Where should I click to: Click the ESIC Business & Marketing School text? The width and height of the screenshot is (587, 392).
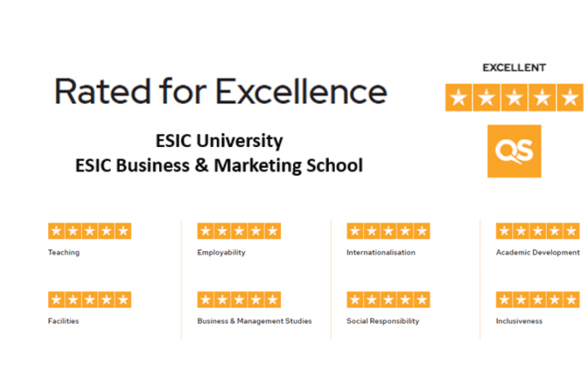(x=219, y=165)
